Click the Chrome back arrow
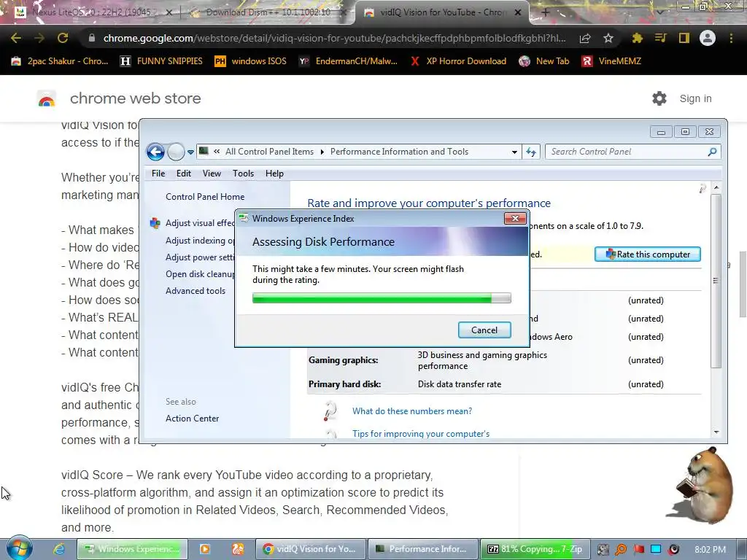 click(x=15, y=38)
